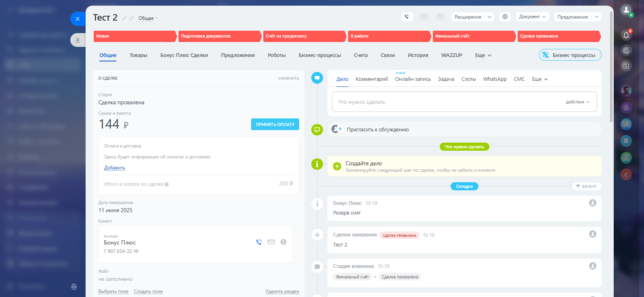
Task: Click the Добавить link under Оплата и доставка
Action: [115, 168]
